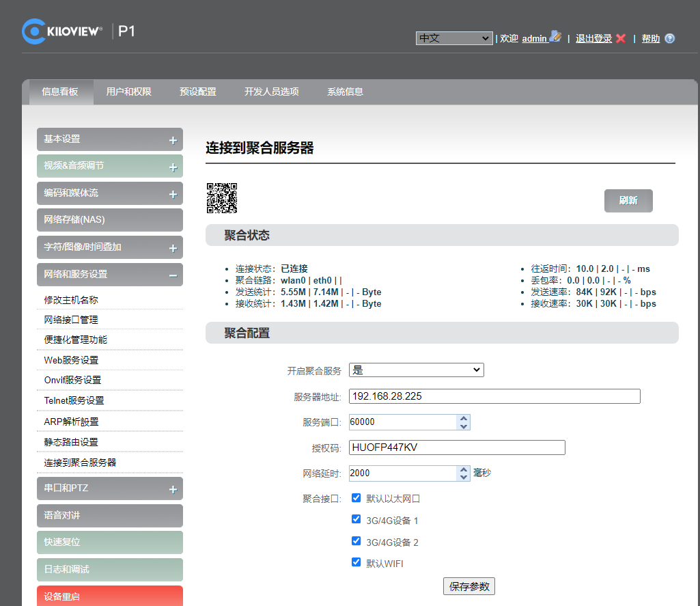Viewport: 700px width, 606px height.
Task: Uncheck the 3G/4G设备 1 checkbox
Action: click(356, 519)
